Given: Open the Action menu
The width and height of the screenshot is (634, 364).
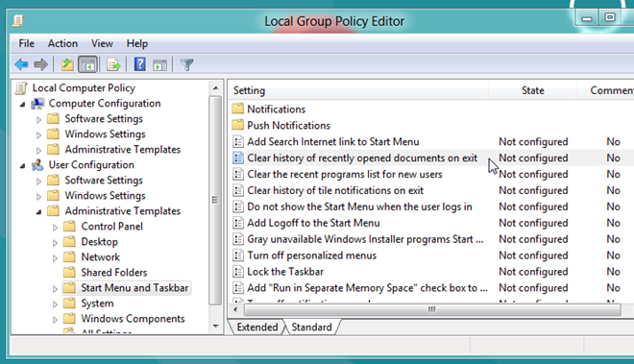Looking at the screenshot, I should (62, 43).
